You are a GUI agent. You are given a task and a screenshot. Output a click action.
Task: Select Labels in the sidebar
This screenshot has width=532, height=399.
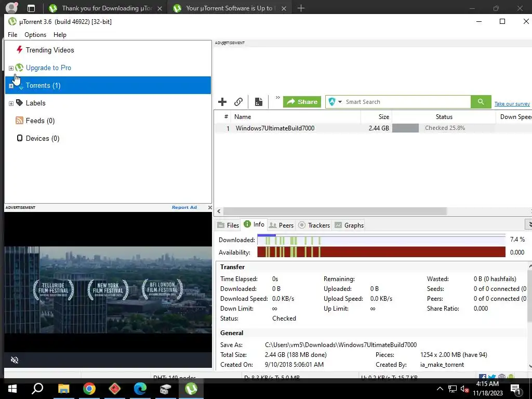click(36, 103)
